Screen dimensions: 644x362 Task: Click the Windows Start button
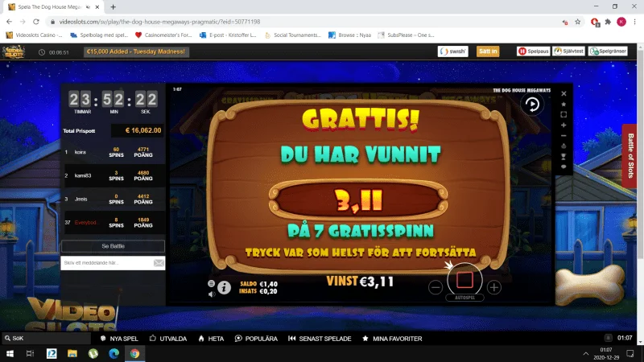click(10, 353)
